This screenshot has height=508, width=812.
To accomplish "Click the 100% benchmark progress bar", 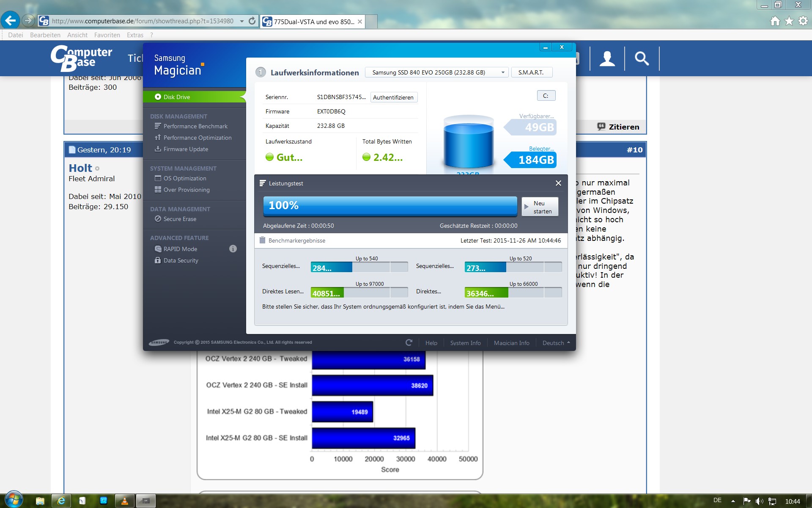I will tap(390, 206).
